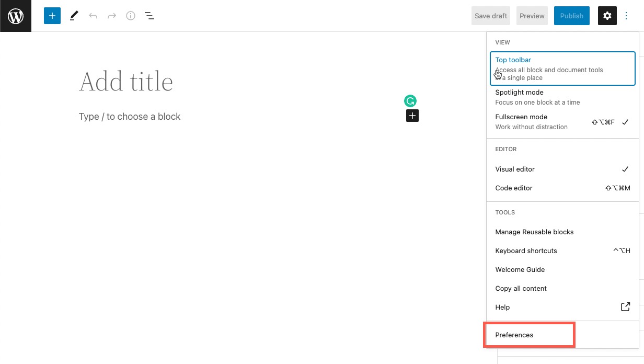Open Preferences from the menu
The image size is (644, 364).
click(x=514, y=335)
